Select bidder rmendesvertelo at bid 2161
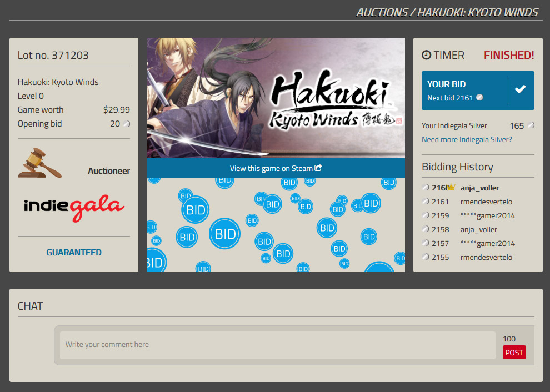This screenshot has width=550, height=392. [x=486, y=202]
